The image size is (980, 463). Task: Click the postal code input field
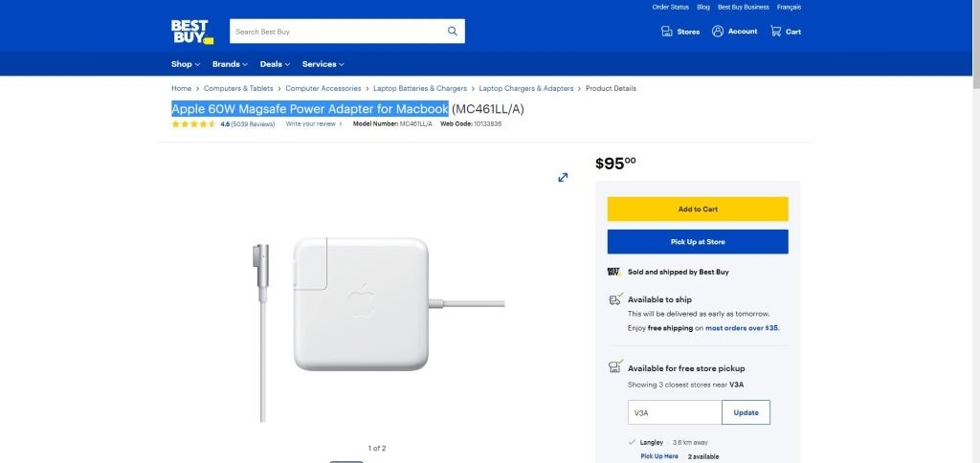(674, 412)
